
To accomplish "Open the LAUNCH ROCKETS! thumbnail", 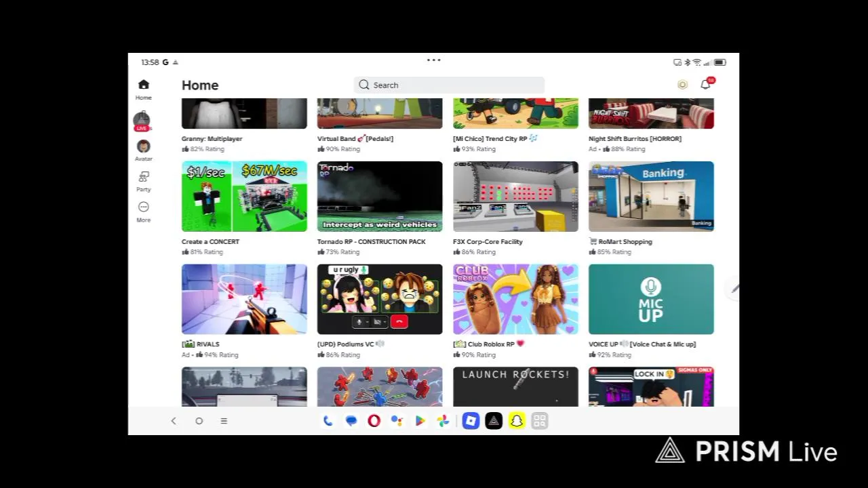I will pos(515,387).
